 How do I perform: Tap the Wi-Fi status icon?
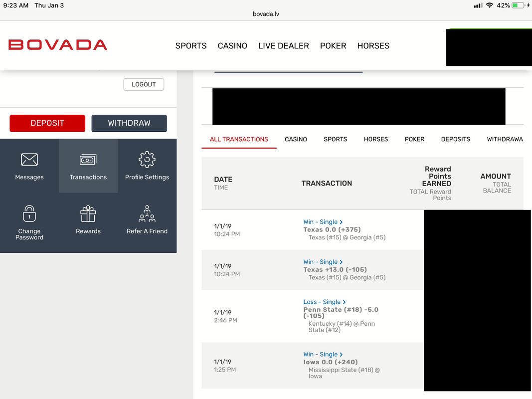point(489,5)
